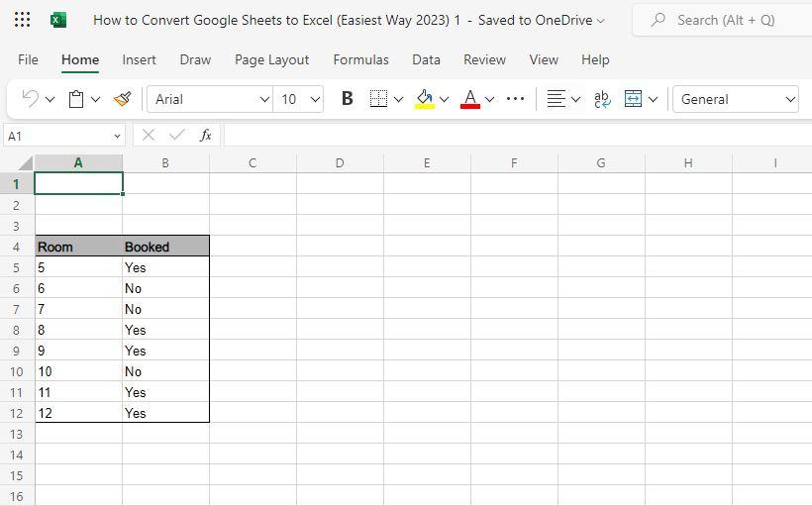Screen dimensions: 812x506
Task: Expand the font name dropdown Arial
Action: (x=264, y=99)
